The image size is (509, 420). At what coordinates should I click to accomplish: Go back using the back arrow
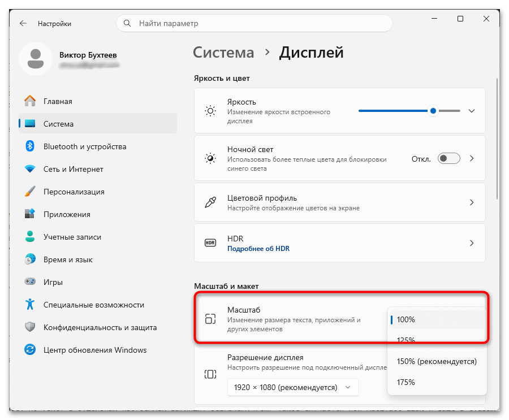23,23
